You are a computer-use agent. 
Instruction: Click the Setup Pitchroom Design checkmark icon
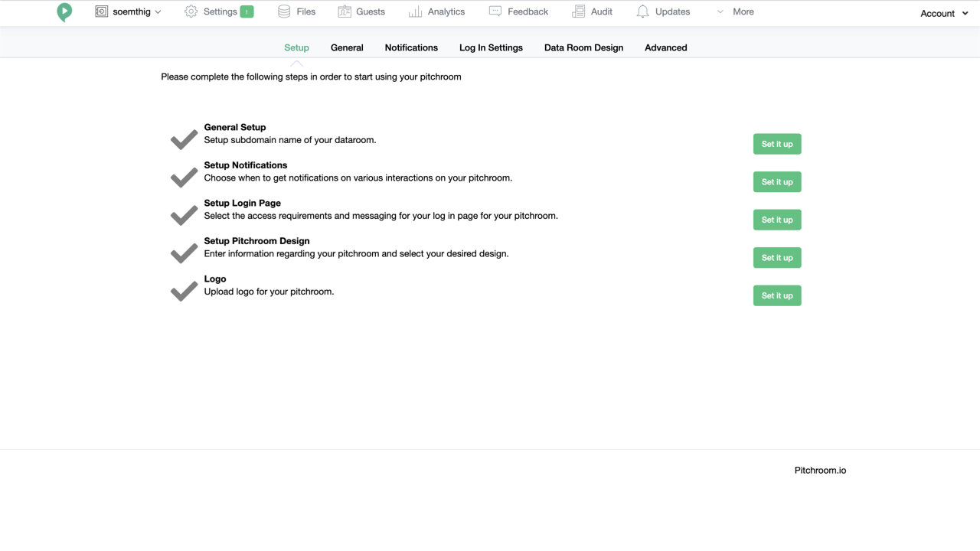184,253
